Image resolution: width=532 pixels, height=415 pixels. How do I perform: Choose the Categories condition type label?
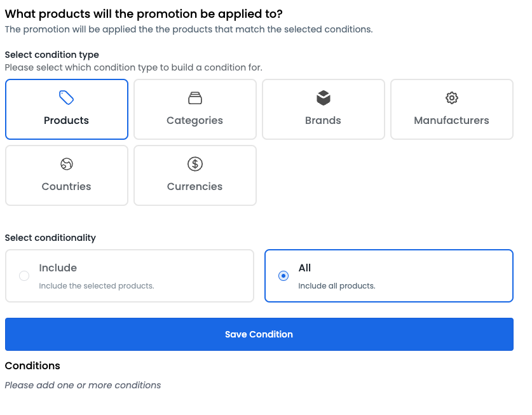194,121
